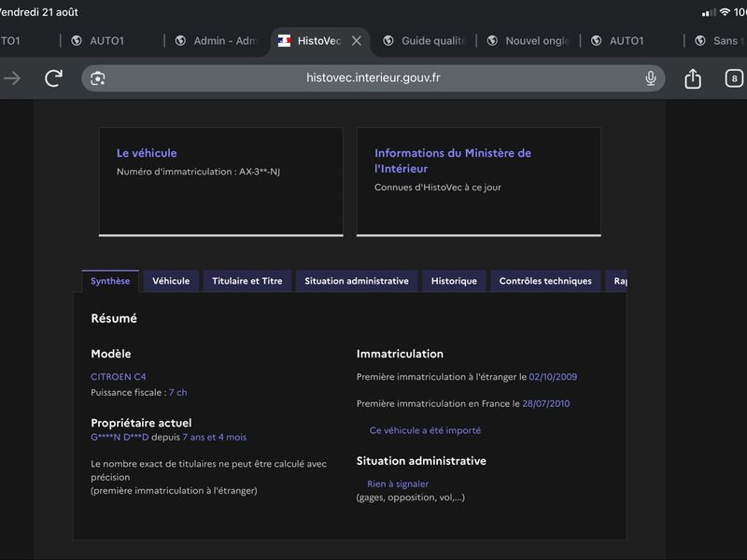Reload the page with the refresh icon
The width and height of the screenshot is (747, 560).
pos(54,78)
